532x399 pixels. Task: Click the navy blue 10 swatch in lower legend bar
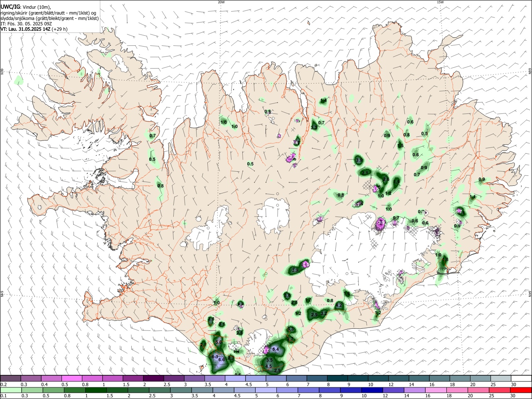372,390
